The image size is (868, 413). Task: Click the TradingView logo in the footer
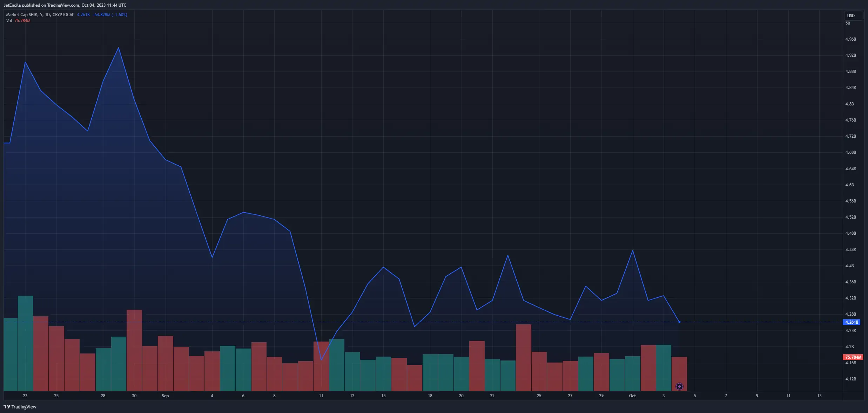(x=20, y=407)
